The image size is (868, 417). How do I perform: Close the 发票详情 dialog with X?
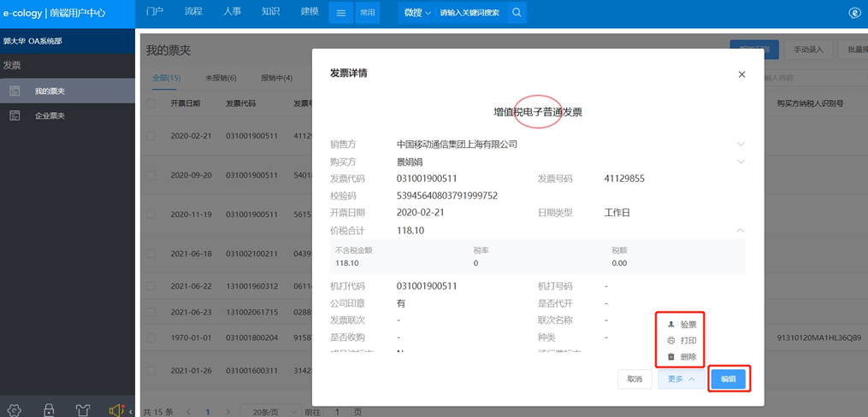(741, 74)
